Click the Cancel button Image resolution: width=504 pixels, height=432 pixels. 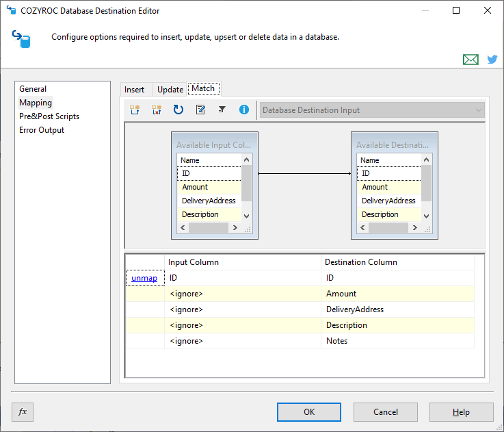(x=386, y=412)
